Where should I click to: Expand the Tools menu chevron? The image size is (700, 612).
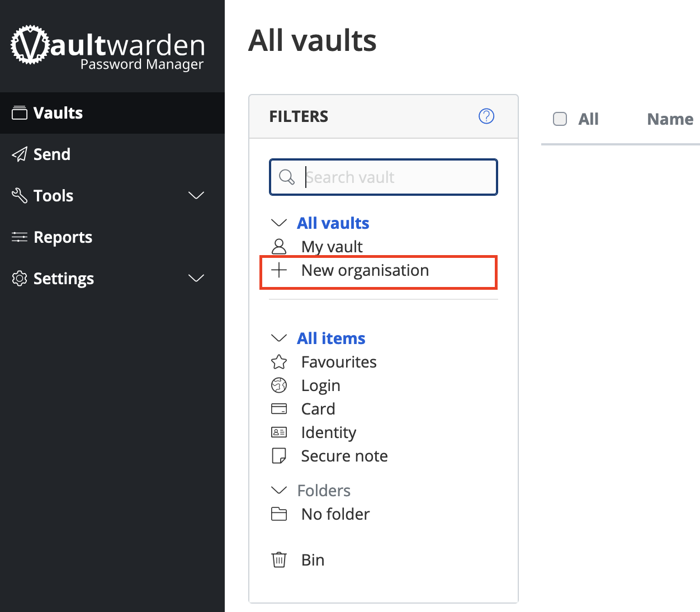(x=196, y=195)
